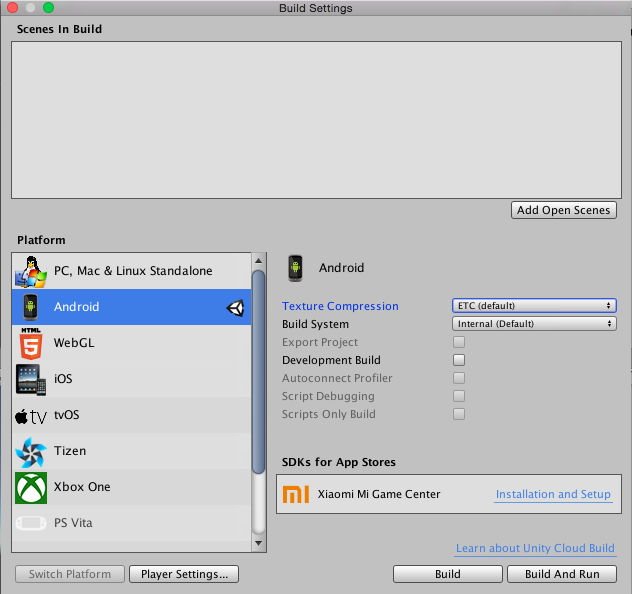Check the Script Debugging checkbox
Image resolution: width=632 pixels, height=594 pixels.
coord(459,396)
